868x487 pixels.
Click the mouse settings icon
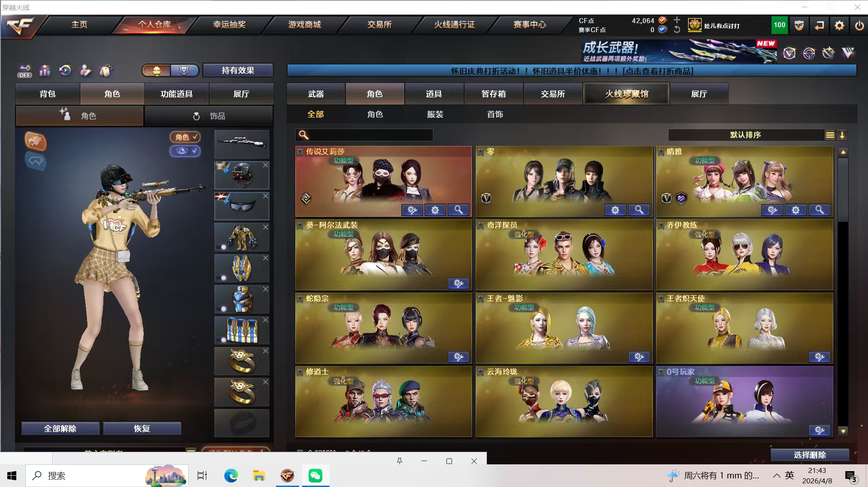[x=106, y=71]
